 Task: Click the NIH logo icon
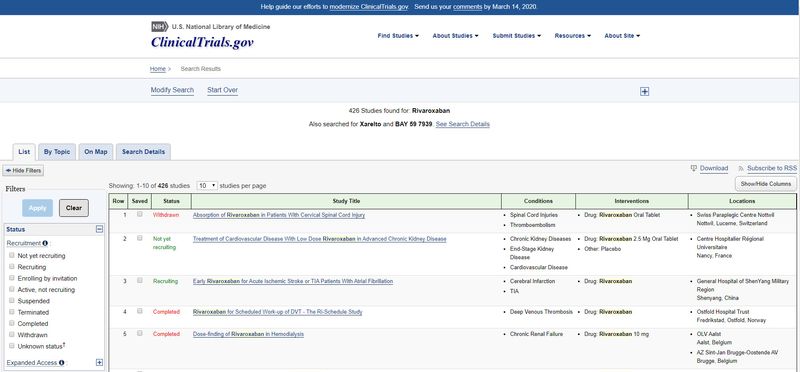159,27
